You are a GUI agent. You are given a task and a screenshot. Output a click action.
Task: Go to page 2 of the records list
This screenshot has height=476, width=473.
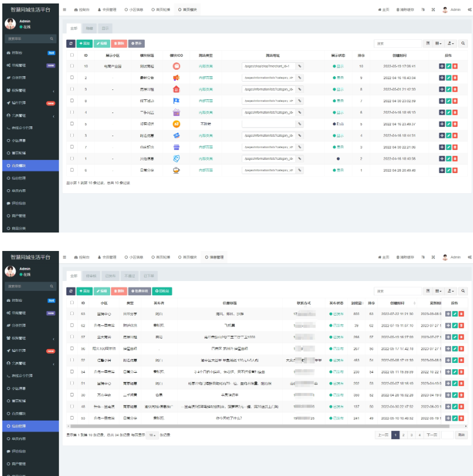coord(403,434)
